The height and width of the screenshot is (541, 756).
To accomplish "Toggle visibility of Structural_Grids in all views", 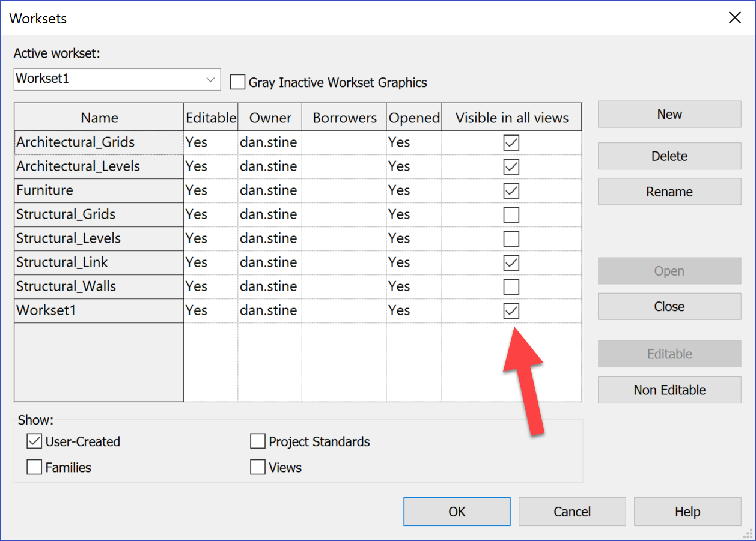I will pyautogui.click(x=511, y=214).
